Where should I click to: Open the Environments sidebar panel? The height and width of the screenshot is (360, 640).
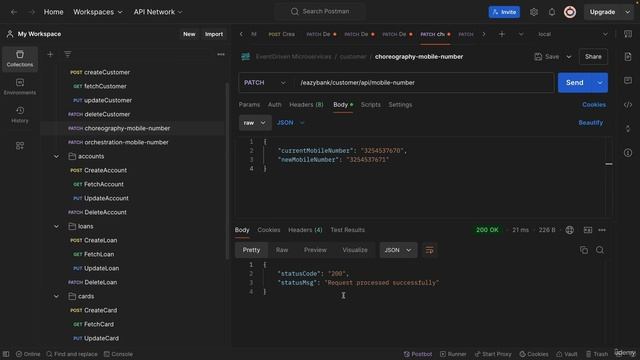click(20, 87)
